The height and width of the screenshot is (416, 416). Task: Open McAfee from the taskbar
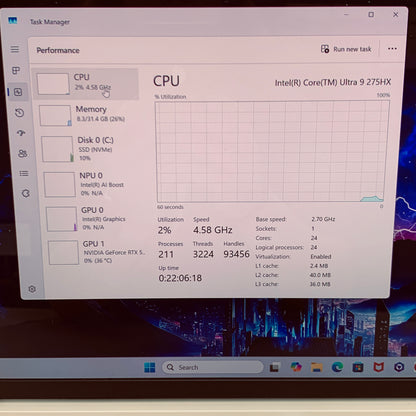pos(379,367)
